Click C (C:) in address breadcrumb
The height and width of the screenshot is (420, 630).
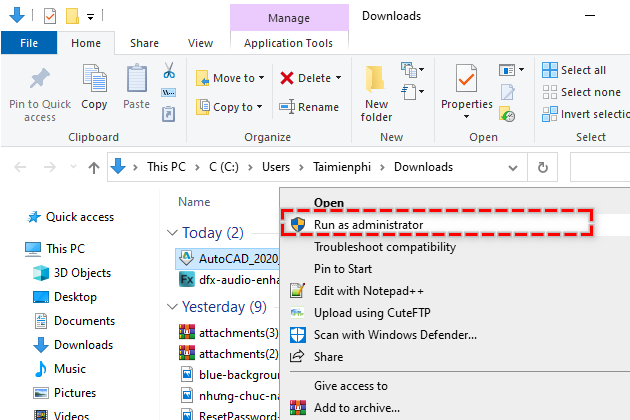tap(224, 167)
